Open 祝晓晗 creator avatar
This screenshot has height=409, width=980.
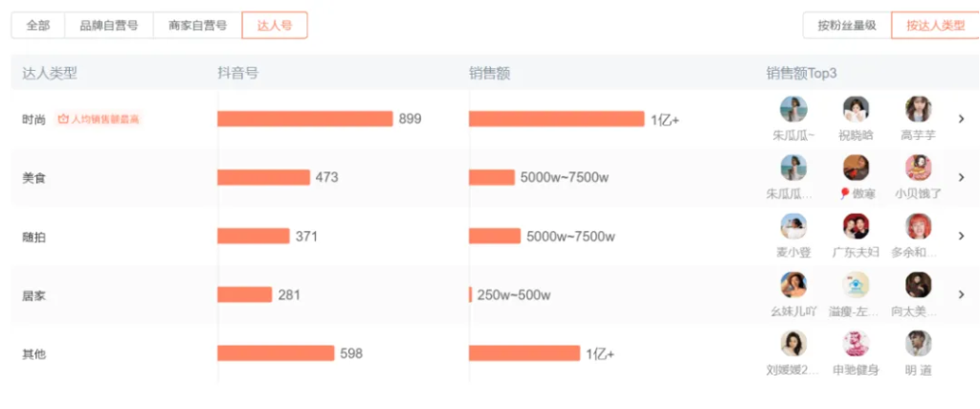pos(856,109)
